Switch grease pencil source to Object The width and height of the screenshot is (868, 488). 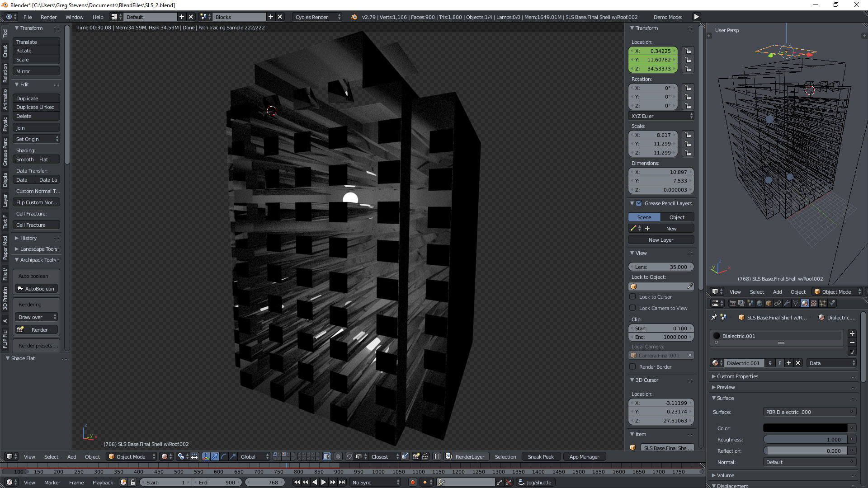click(x=677, y=217)
